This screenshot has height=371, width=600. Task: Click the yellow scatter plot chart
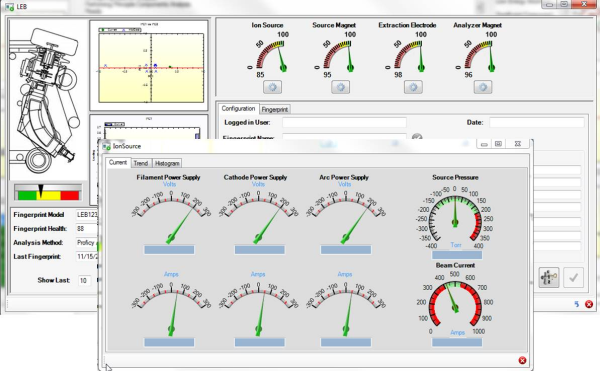coord(149,66)
